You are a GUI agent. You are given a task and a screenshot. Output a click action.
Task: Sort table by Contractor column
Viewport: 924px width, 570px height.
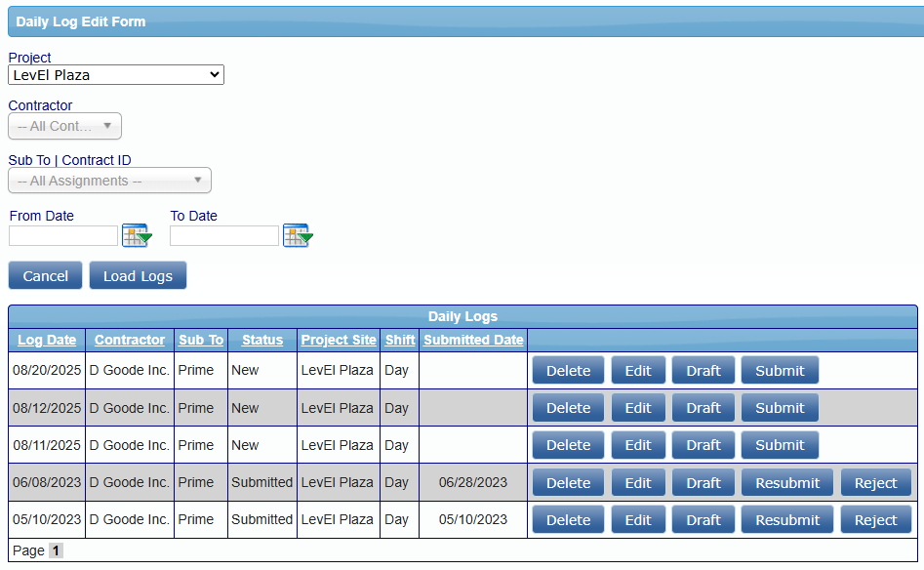[x=130, y=340]
